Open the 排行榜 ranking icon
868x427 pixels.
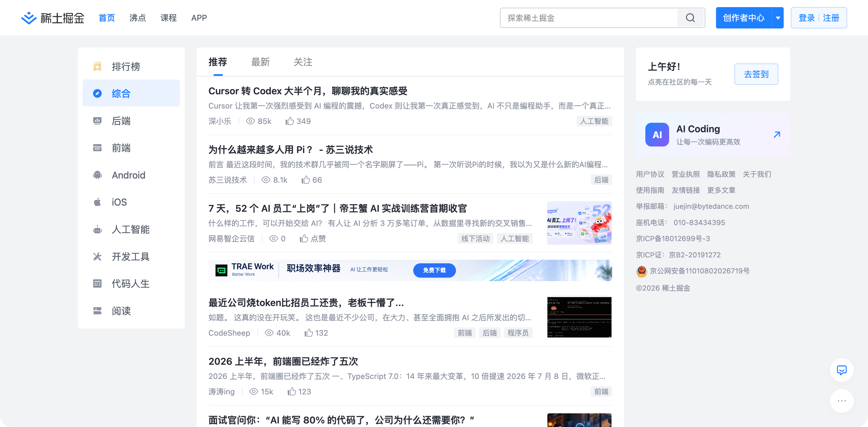point(97,66)
